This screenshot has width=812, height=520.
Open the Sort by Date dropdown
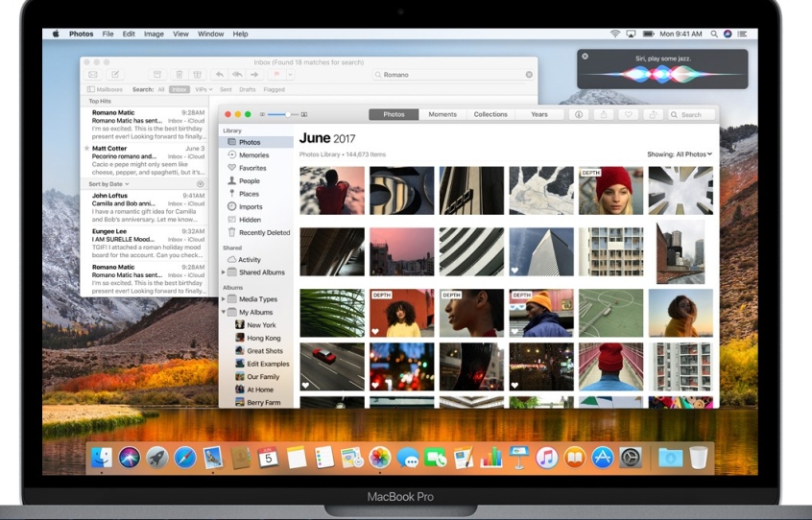click(107, 183)
